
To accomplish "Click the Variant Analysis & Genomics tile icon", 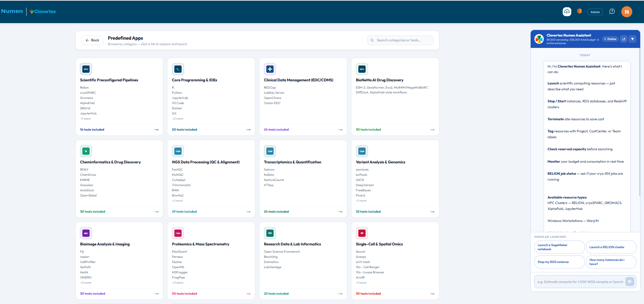I will pos(362,151).
